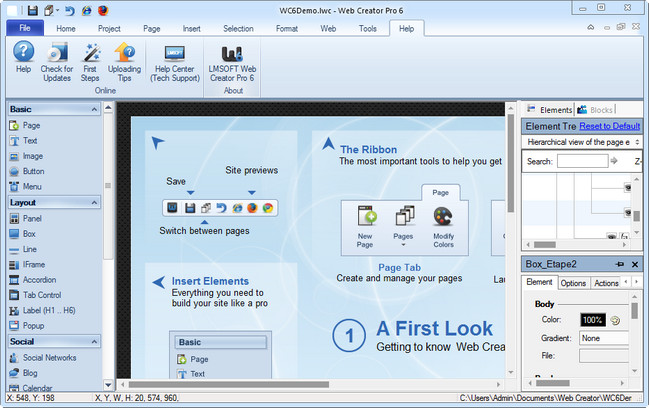
Task: Preview site in Internet Explorer
Action: [87, 10]
